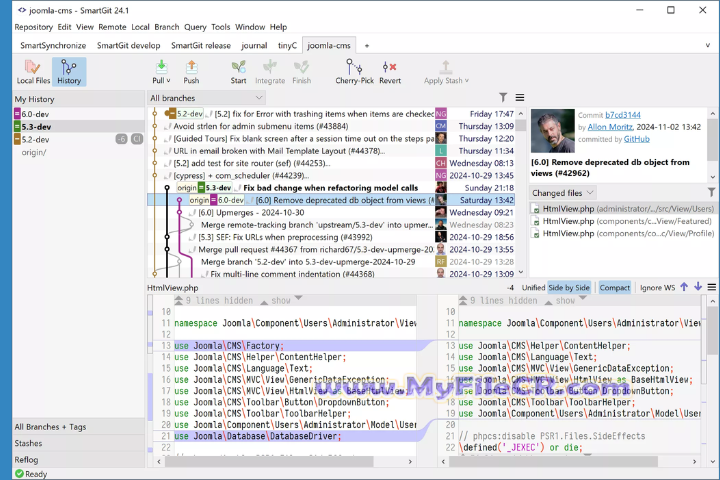Viewport: 720px width, 480px height.
Task: Filter the Changed files list
Action: 711,192
